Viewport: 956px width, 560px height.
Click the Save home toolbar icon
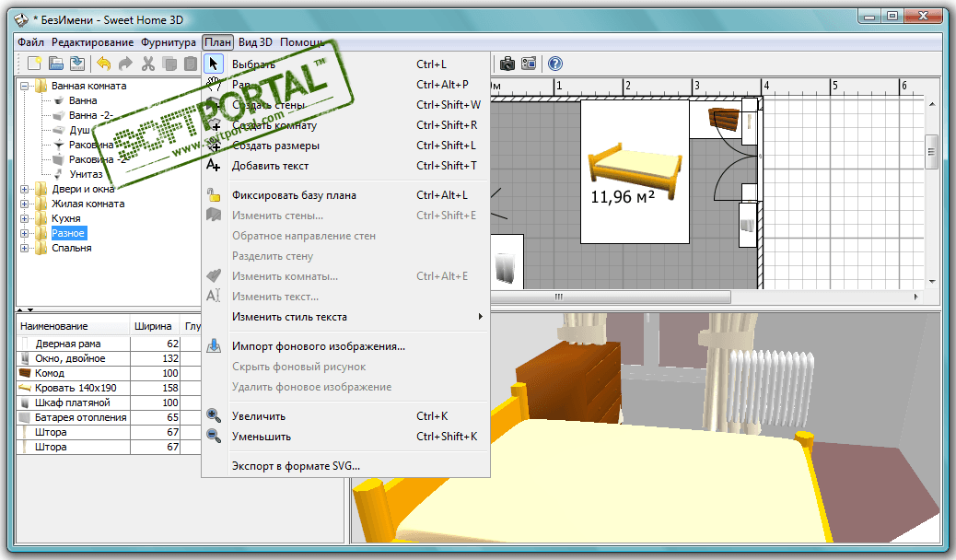tap(77, 64)
